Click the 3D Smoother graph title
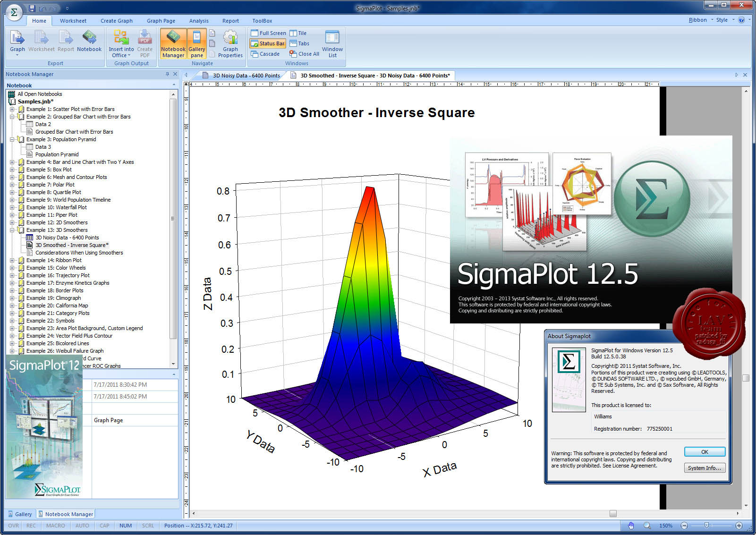 tap(377, 112)
